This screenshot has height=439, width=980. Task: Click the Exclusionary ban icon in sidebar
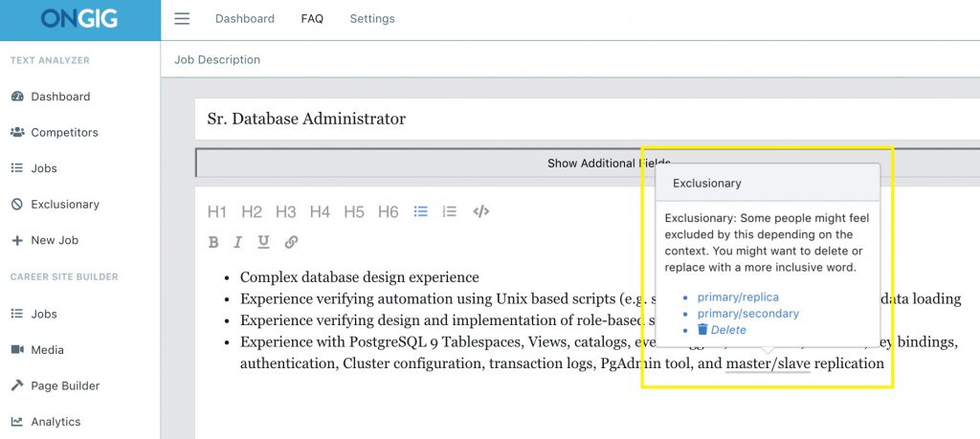(17, 205)
